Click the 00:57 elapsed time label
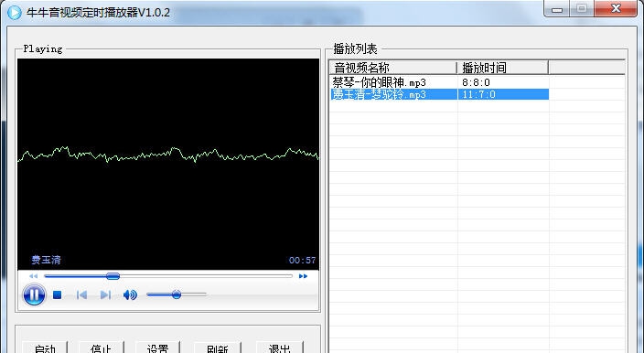This screenshot has height=353, width=644. pyautogui.click(x=302, y=261)
